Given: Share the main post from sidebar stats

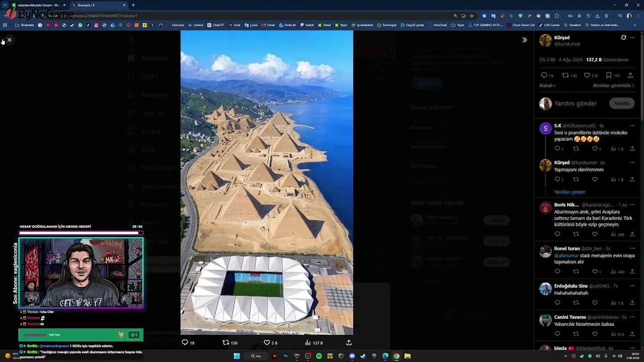Looking at the screenshot, I should [630, 75].
